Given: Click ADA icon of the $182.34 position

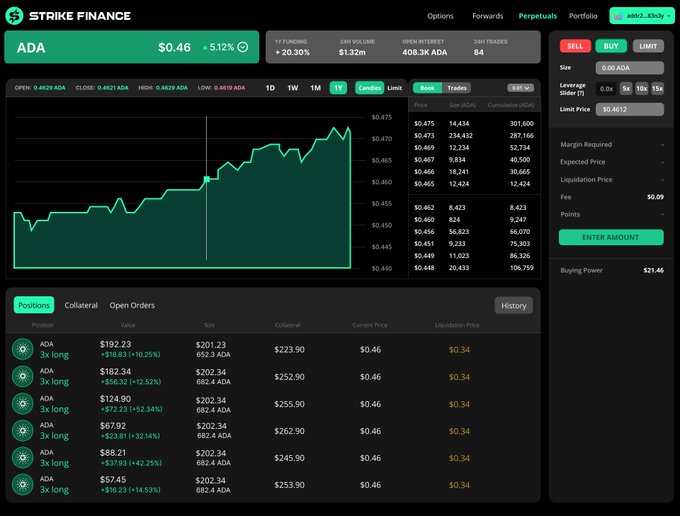Looking at the screenshot, I should coord(23,376).
